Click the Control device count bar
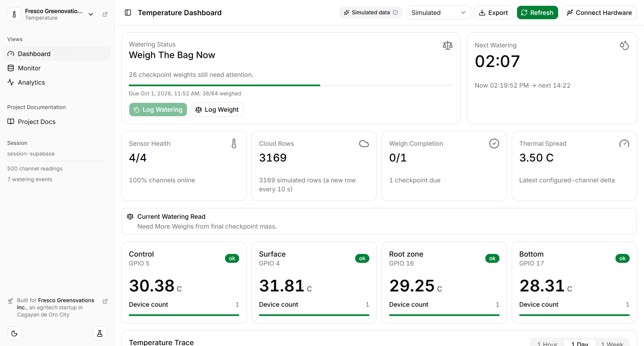The height and width of the screenshot is (346, 644). pyautogui.click(x=184, y=315)
